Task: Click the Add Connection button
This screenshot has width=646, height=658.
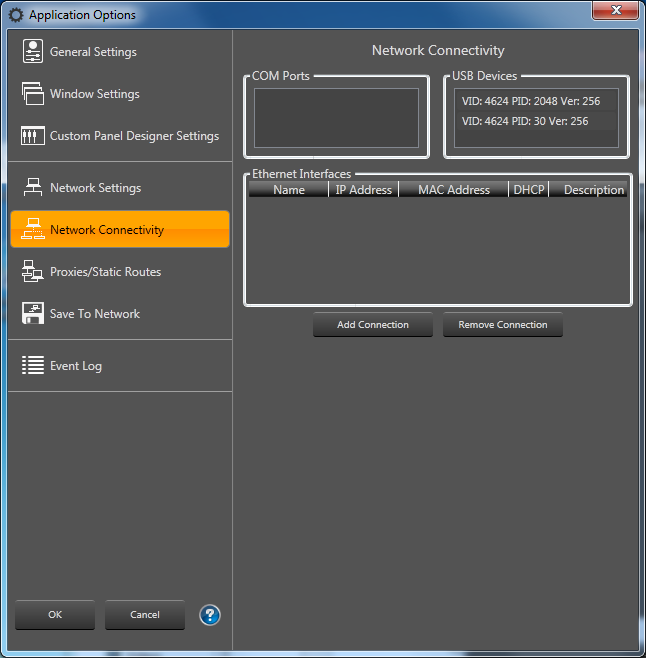Action: tap(373, 324)
